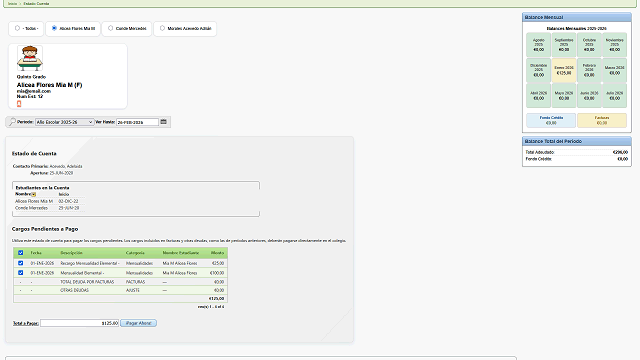Click the Inicio breadcrumb link
This screenshot has height=360, width=640.
(x=13, y=3)
